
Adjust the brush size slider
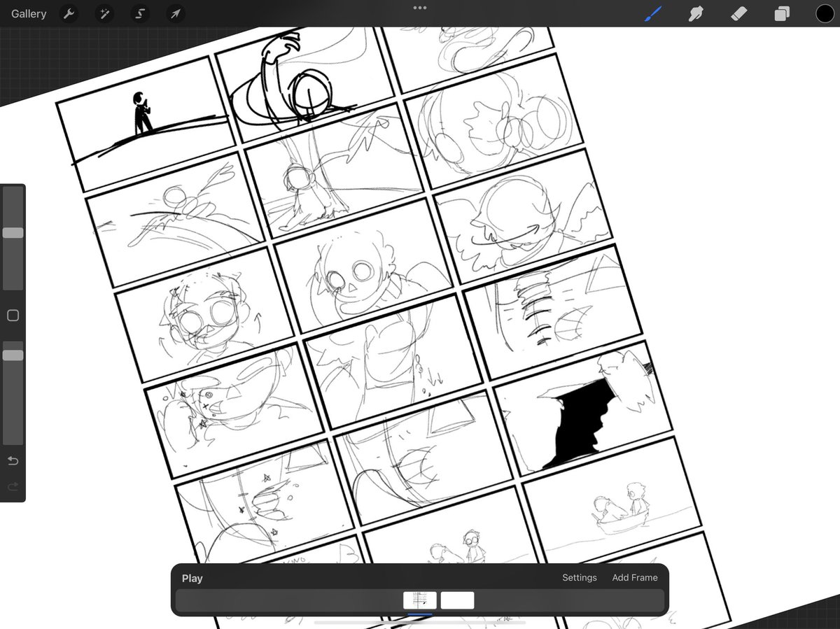pos(12,232)
